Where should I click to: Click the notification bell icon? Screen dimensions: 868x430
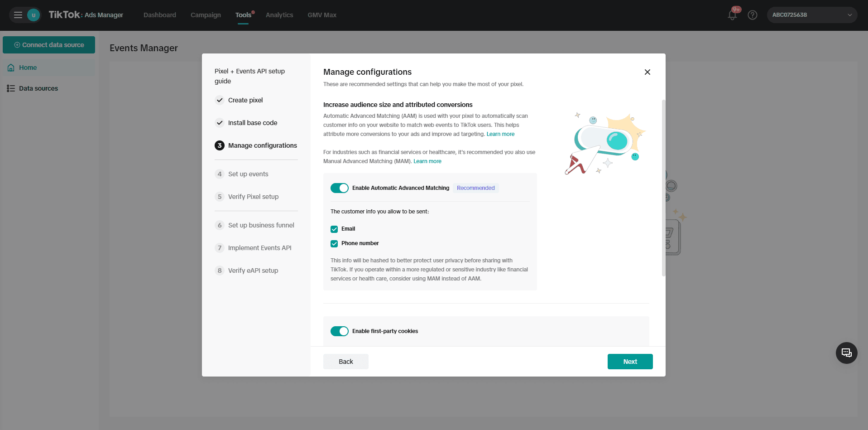click(x=732, y=15)
